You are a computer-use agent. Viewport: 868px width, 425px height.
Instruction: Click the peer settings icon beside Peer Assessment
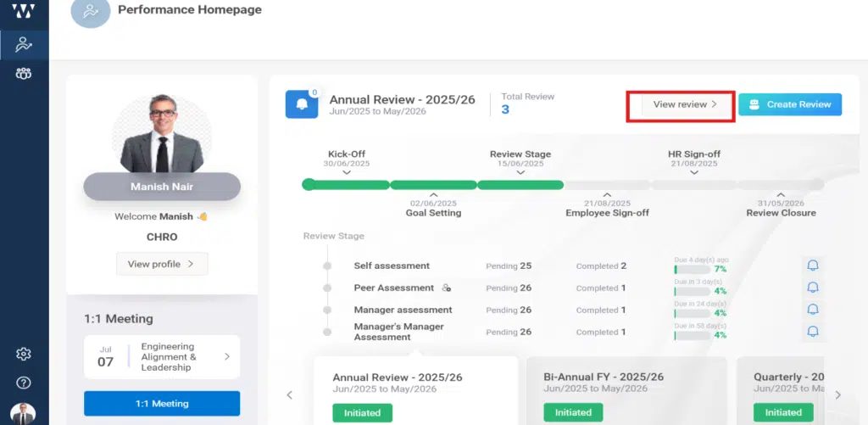tap(446, 288)
